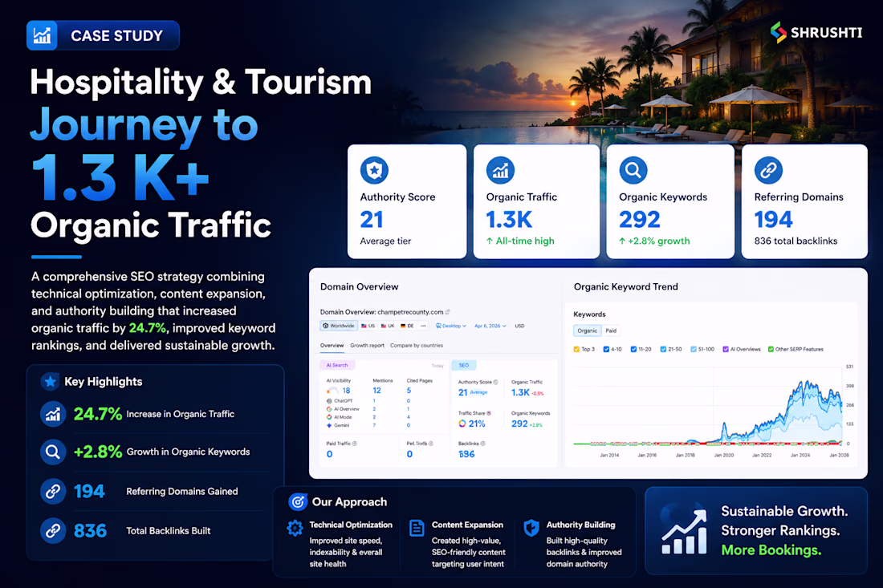The height and width of the screenshot is (588, 883).
Task: Click the Shrushti logo
Action: click(x=816, y=33)
